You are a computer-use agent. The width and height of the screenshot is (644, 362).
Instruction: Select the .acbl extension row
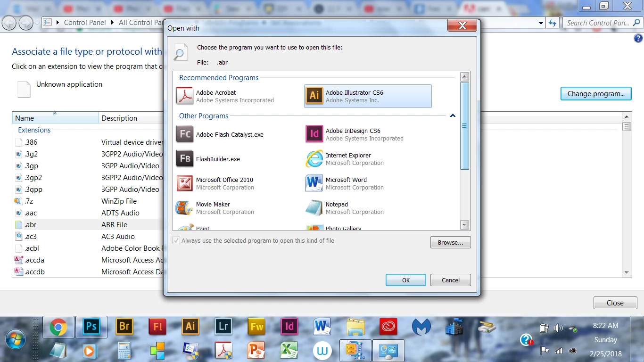point(88,248)
